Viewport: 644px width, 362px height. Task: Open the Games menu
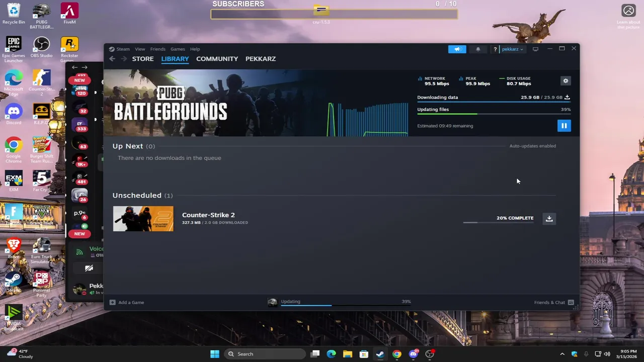point(178,49)
